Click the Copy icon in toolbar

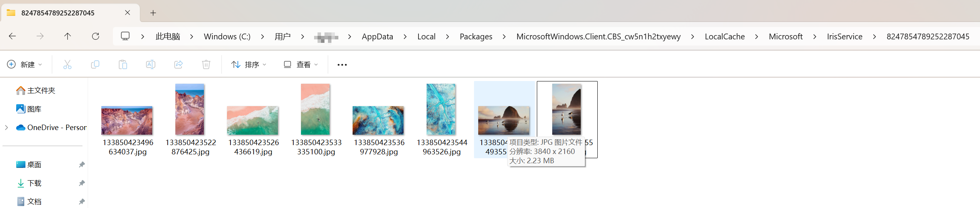[95, 64]
